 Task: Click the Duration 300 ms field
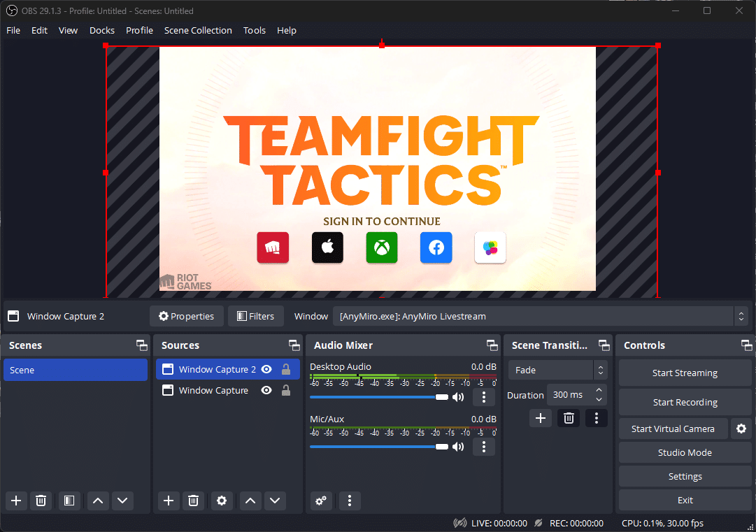pyautogui.click(x=577, y=395)
